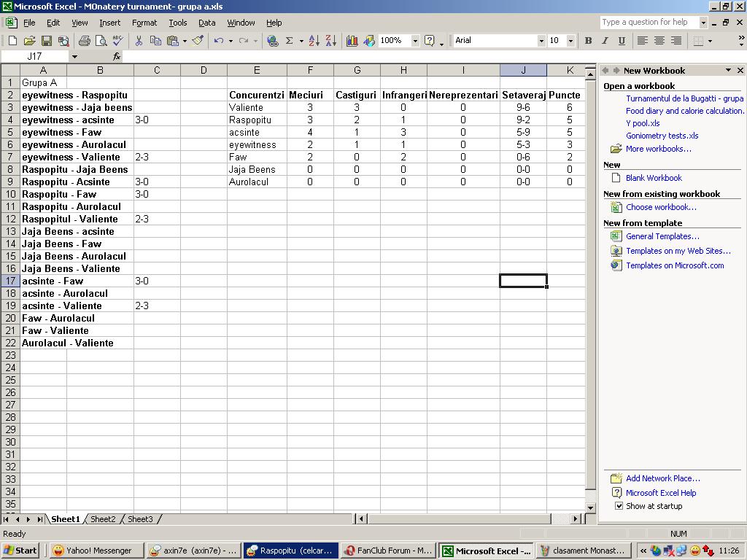
Task: Open the New Workbook task pane menu arrow
Action: pyautogui.click(x=729, y=71)
